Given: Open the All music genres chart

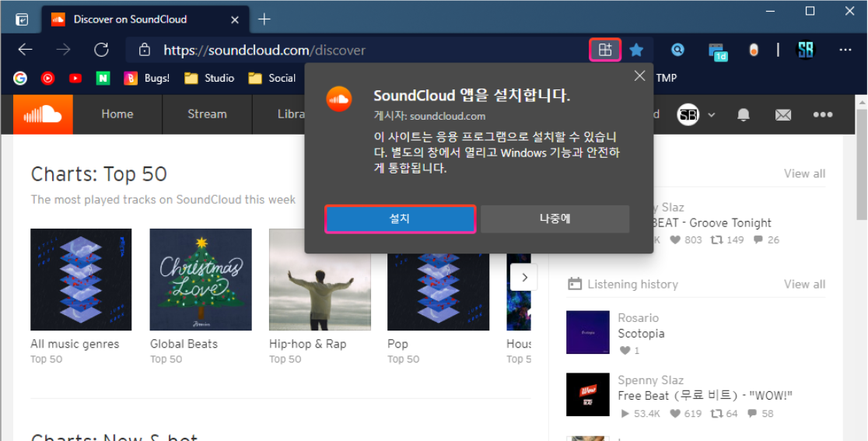Looking at the screenshot, I should (81, 279).
